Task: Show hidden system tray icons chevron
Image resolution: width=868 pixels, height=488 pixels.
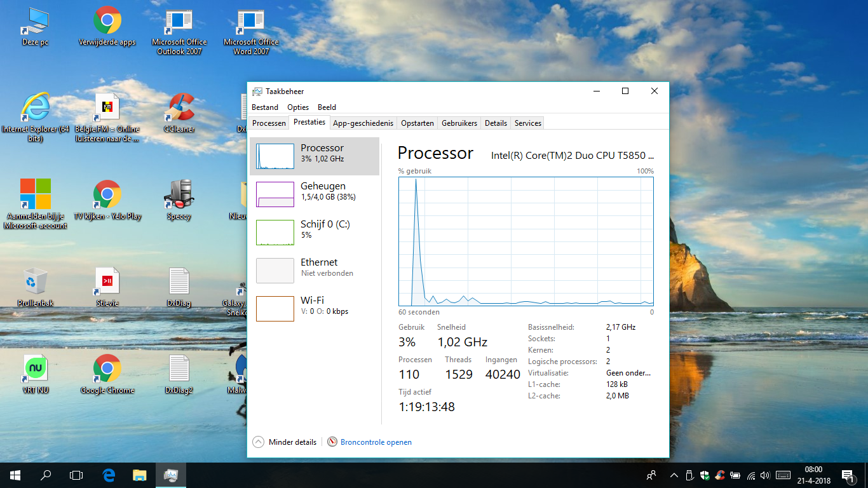Action: (674, 475)
